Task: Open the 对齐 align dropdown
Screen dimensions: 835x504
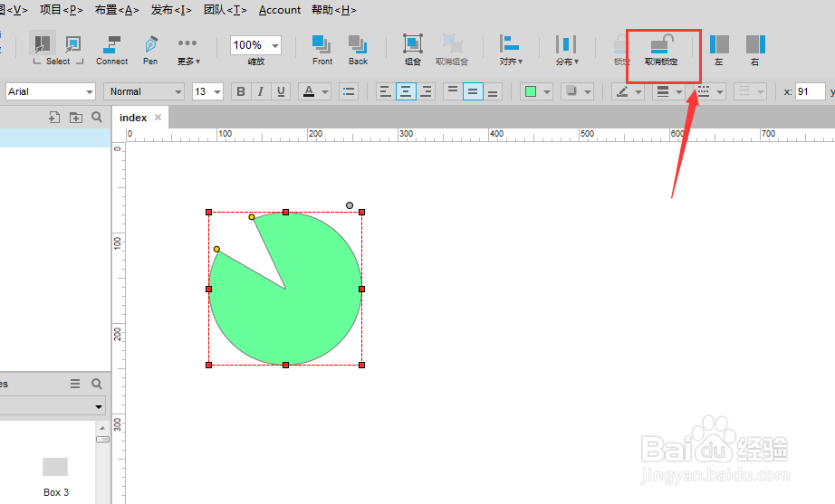Action: 510,50
